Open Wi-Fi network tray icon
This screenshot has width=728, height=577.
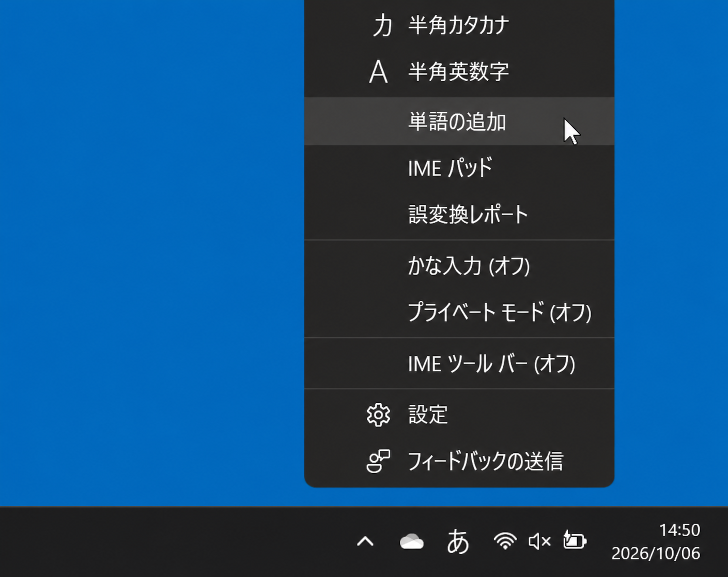coord(505,542)
